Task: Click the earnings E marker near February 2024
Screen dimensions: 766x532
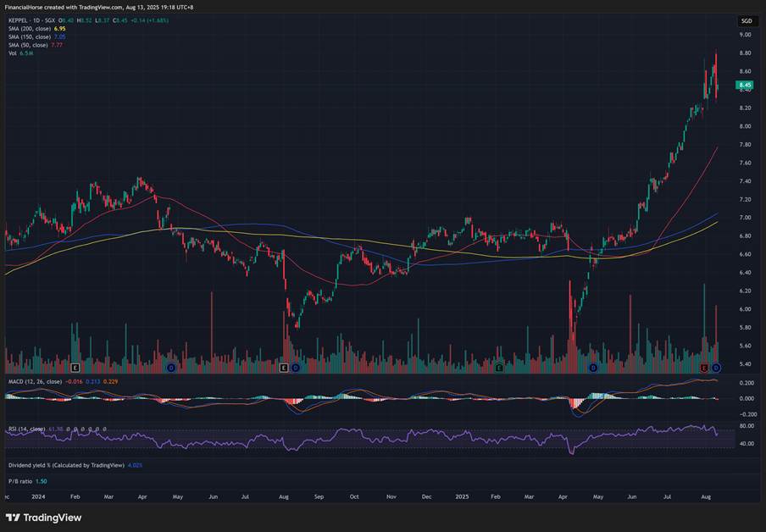Action: [x=75, y=368]
